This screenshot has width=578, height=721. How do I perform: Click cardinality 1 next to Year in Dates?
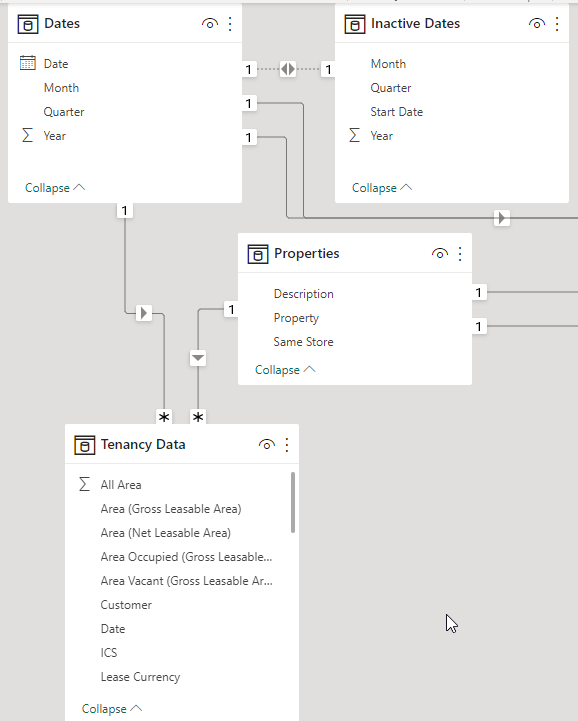tap(249, 137)
